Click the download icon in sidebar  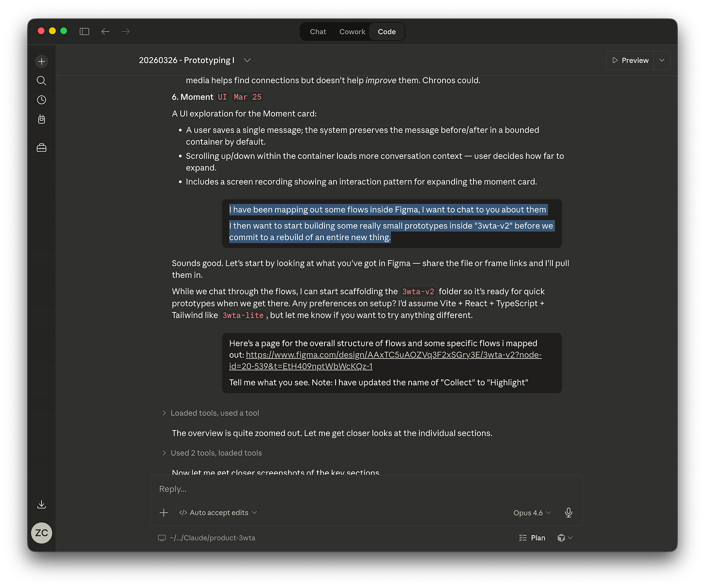click(x=42, y=504)
